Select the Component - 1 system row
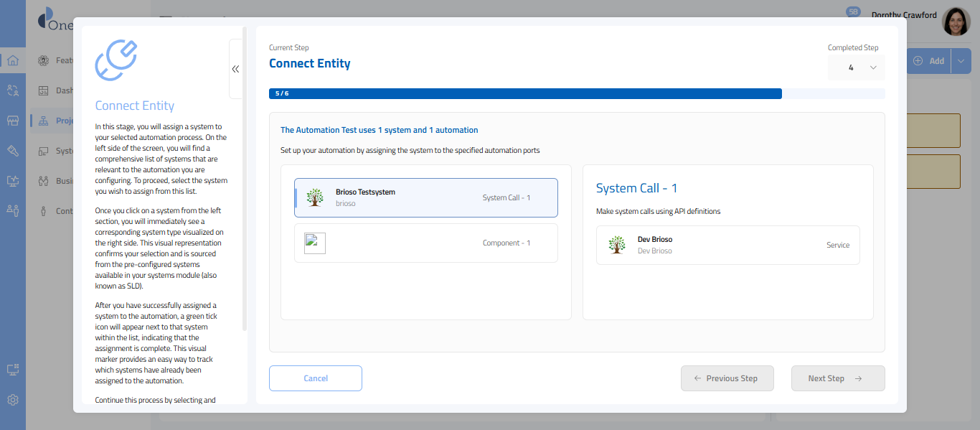Viewport: 980px width, 430px height. click(x=425, y=243)
